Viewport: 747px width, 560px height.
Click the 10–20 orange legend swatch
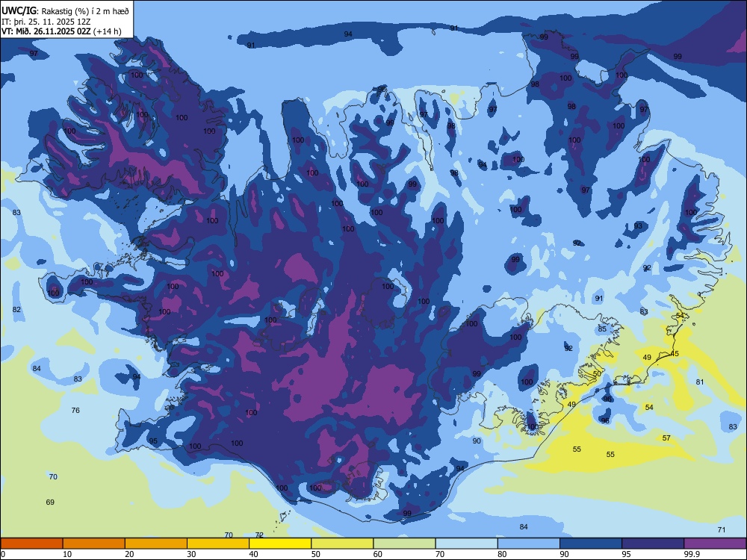(94, 544)
